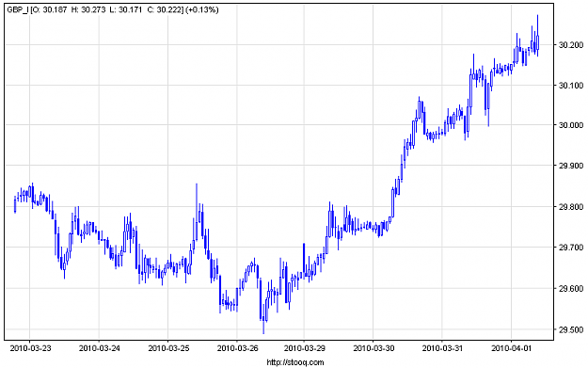
Task: Click the low value L: 30.171
Action: tap(126, 10)
